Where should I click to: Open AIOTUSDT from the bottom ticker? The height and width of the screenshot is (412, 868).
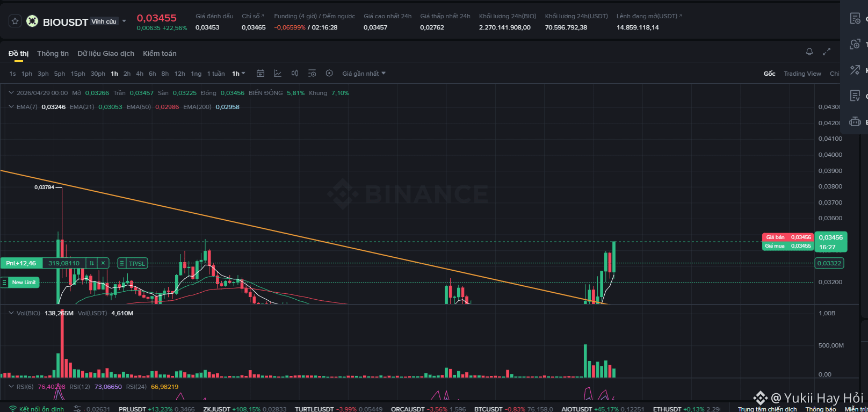click(603, 409)
